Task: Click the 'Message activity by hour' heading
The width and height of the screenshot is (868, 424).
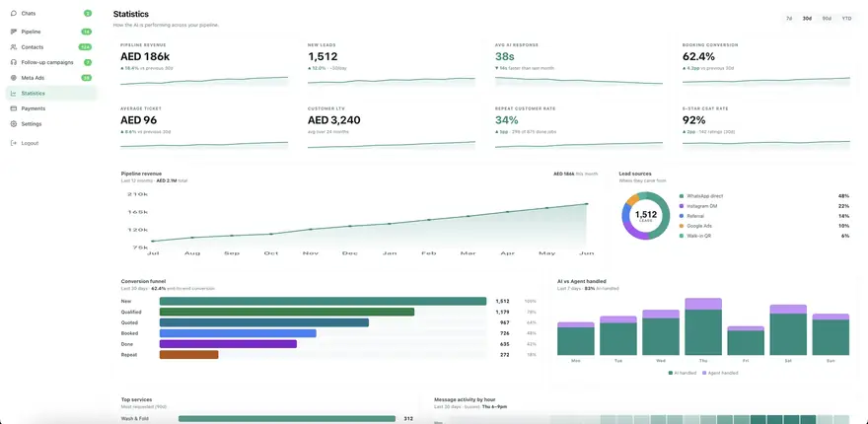Action: coord(465,399)
